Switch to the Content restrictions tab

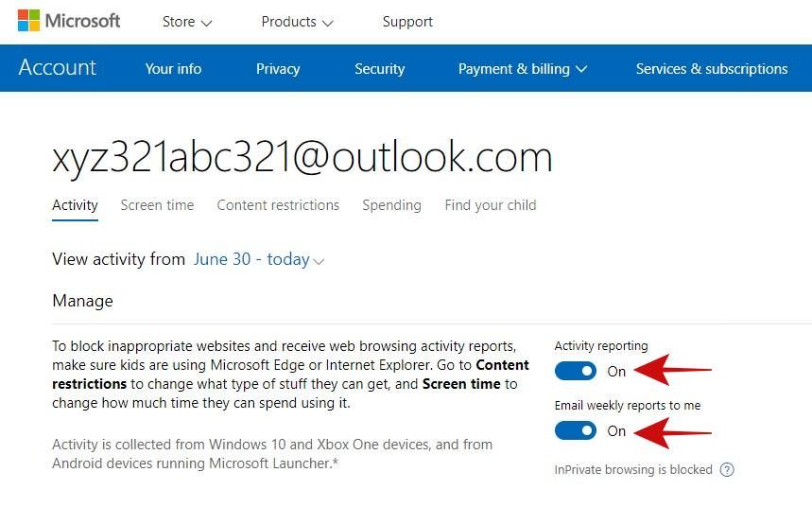pos(278,205)
